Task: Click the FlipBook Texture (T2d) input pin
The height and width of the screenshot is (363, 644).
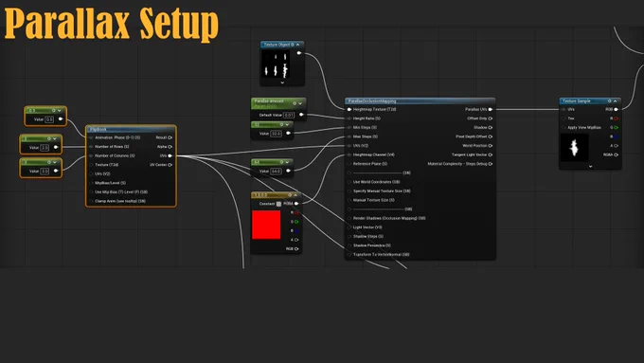Action: [x=91, y=165]
